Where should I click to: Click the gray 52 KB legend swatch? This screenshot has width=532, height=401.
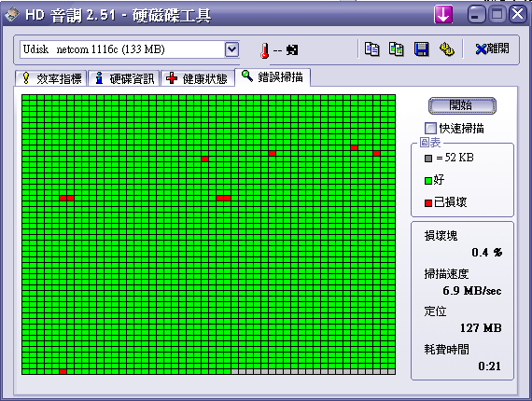[428, 159]
